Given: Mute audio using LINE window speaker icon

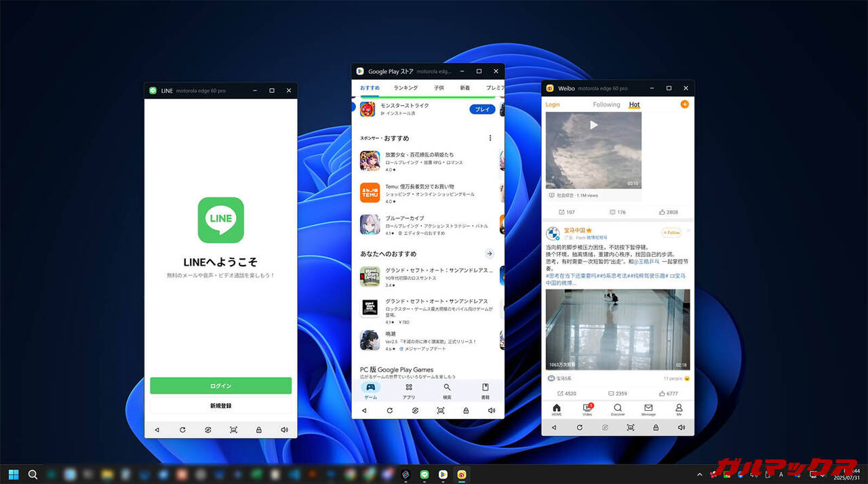Looking at the screenshot, I should click(x=284, y=430).
